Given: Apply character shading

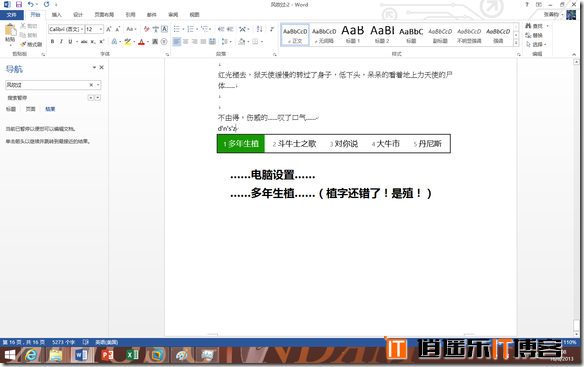Looking at the screenshot, I should [155, 42].
